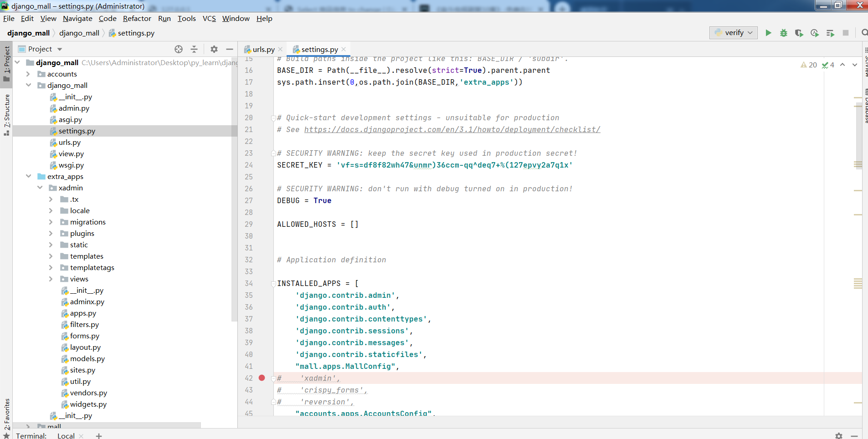Click the Project tree vertical scrollbar

[235, 189]
